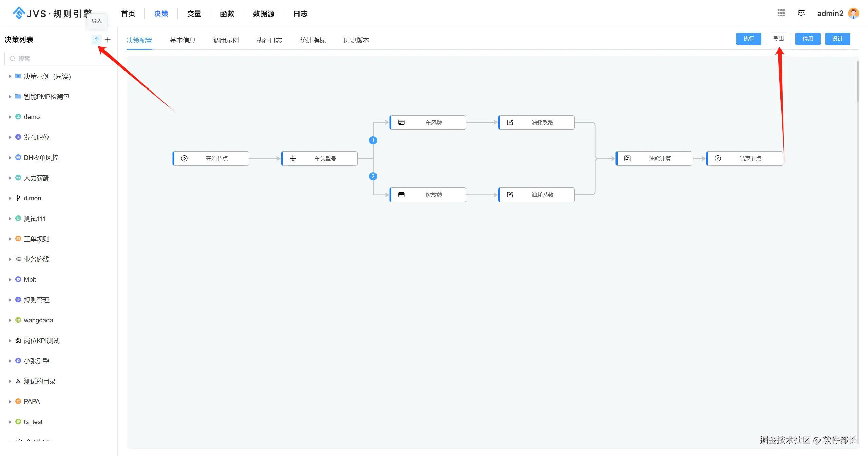Viewport: 868px width, 456px height.
Task: Open the apps grid icon in header
Action: click(781, 13)
